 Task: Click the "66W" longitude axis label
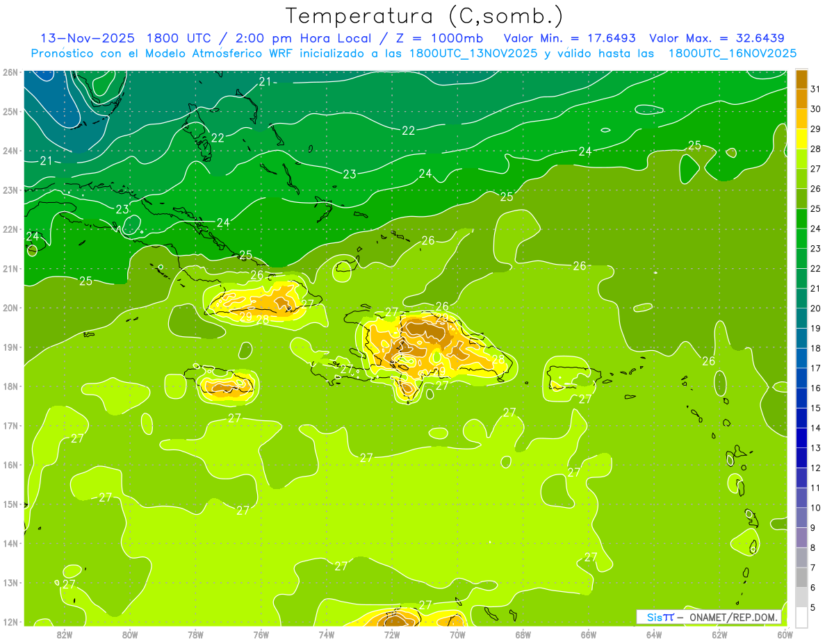point(589,634)
